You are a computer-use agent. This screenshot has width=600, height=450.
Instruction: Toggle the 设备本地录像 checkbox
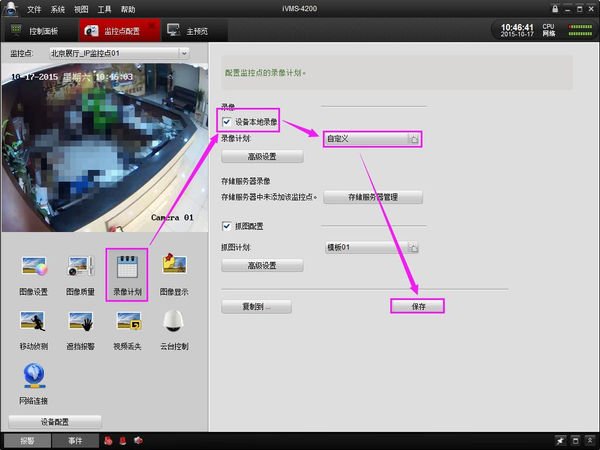click(x=227, y=121)
